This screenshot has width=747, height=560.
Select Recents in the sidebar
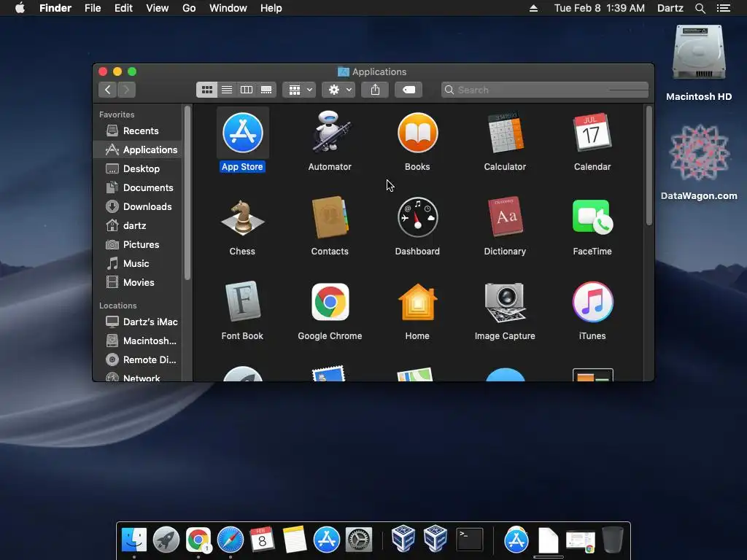tap(137, 131)
